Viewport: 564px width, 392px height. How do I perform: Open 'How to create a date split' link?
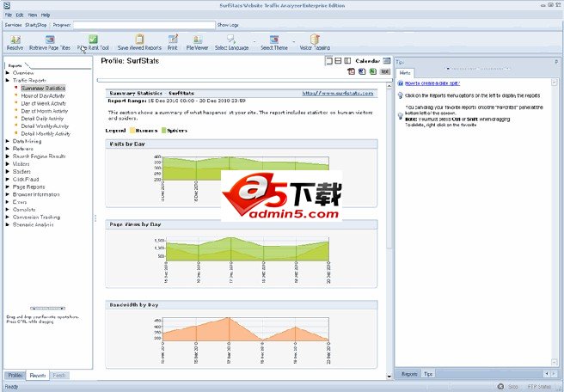[432, 83]
